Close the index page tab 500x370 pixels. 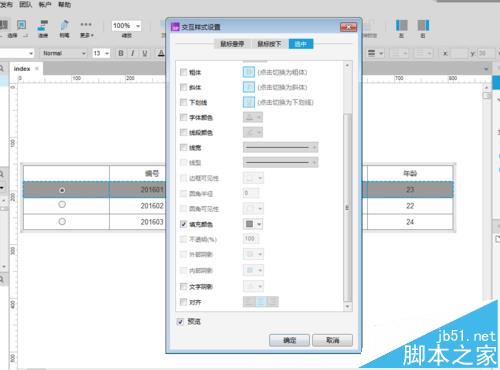click(37, 69)
